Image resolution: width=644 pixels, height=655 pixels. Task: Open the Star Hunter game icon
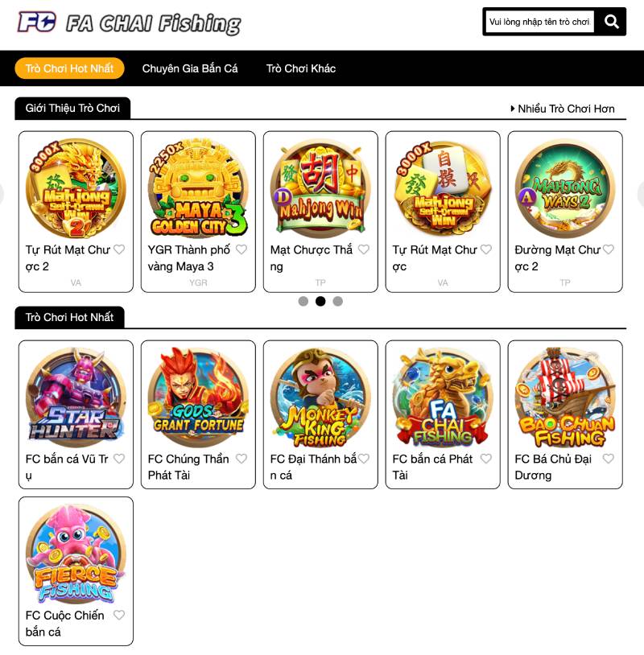[x=76, y=397]
